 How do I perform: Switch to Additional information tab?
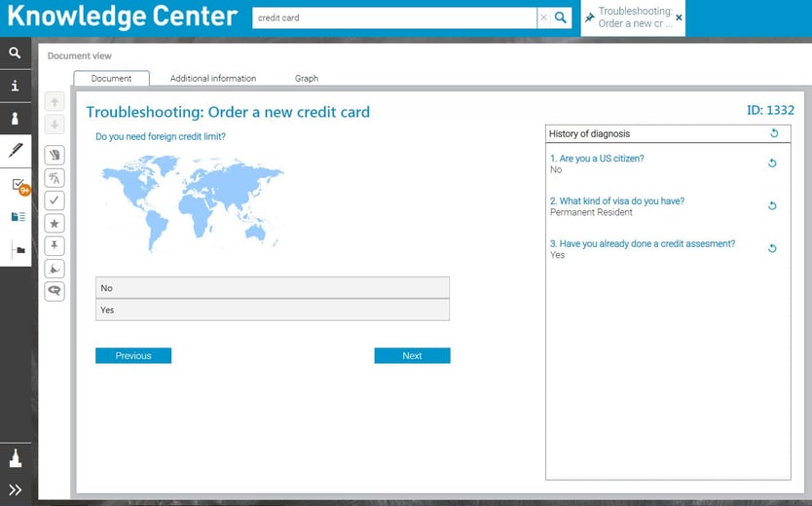pyautogui.click(x=213, y=78)
